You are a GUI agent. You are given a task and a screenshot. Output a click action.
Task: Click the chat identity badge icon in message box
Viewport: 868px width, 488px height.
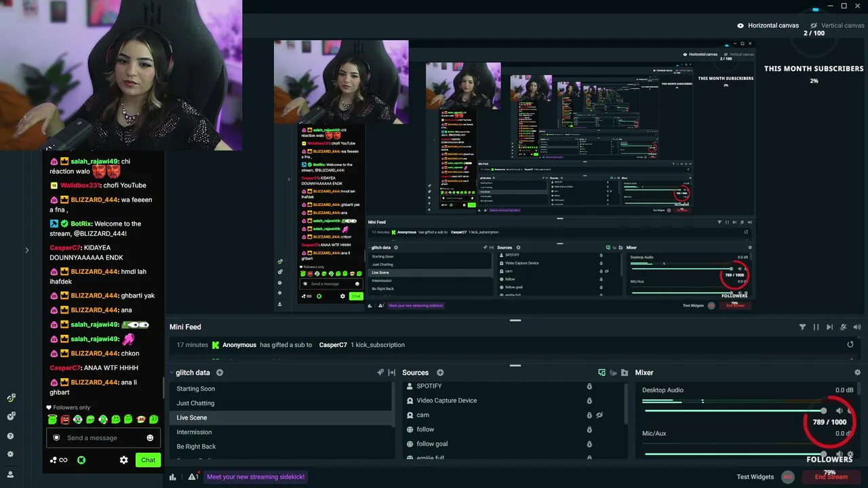tap(56, 438)
